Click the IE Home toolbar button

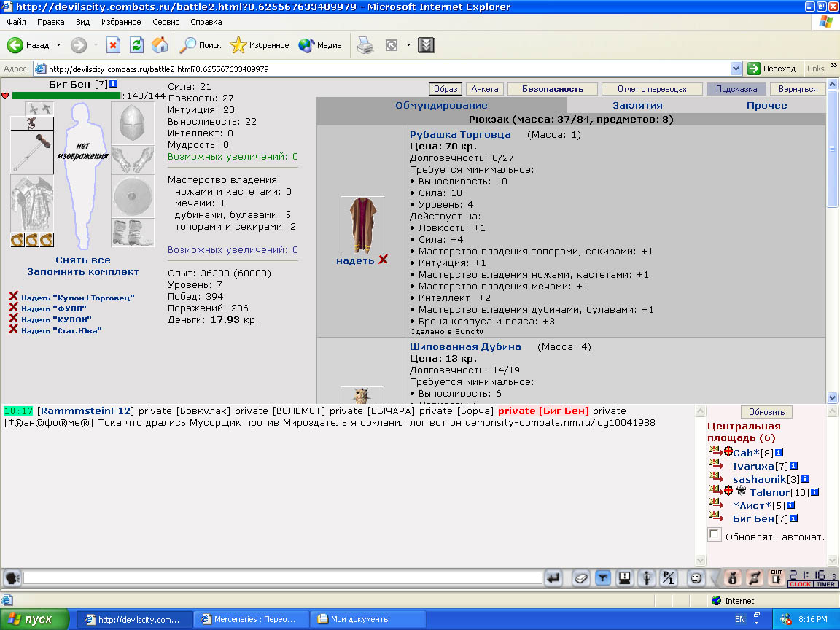(160, 45)
